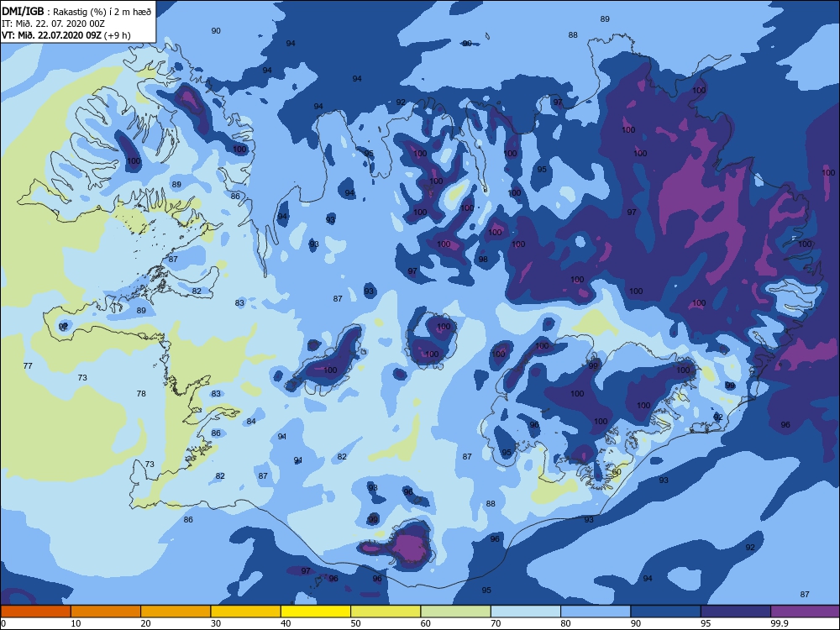Choose the purple above-99.9 legend swatch

pyautogui.click(x=806, y=612)
